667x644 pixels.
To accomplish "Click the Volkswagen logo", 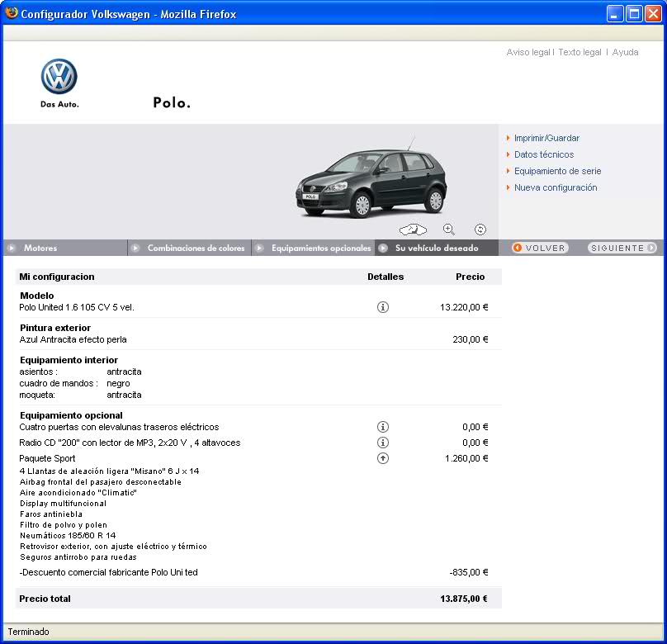I will [x=59, y=78].
